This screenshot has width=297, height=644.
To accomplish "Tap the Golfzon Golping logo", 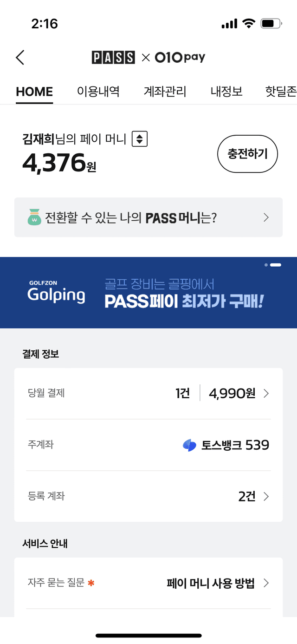I will pos(56,292).
